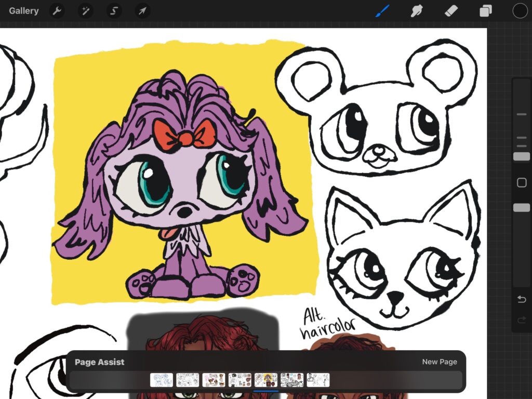Open the Layers panel
Screen dimensions: 532x399
pos(486,11)
